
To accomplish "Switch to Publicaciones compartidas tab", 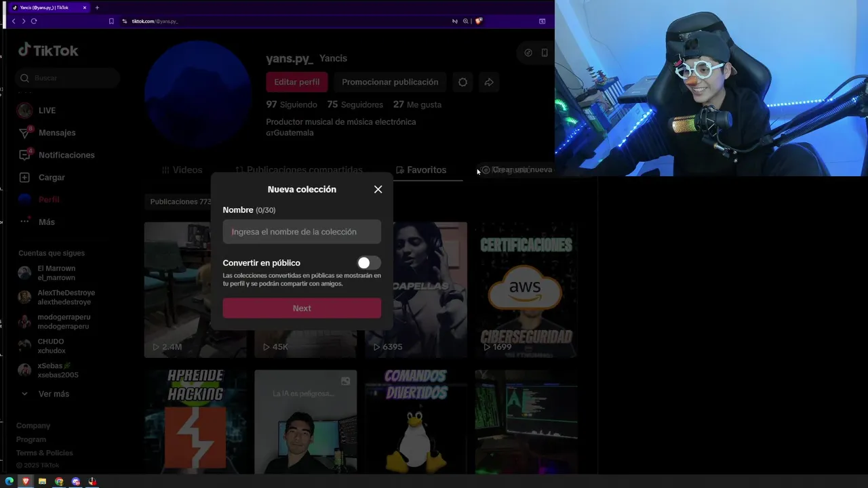I will [298, 170].
